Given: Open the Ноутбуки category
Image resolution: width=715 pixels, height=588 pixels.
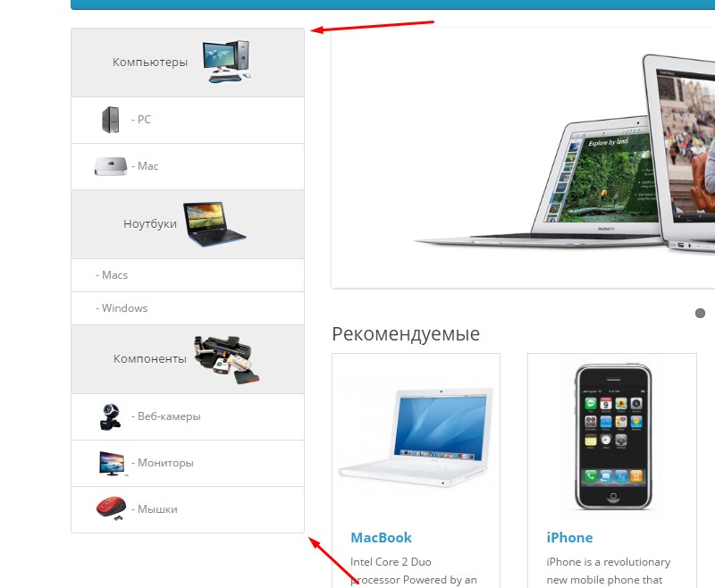Looking at the screenshot, I should coord(150,223).
